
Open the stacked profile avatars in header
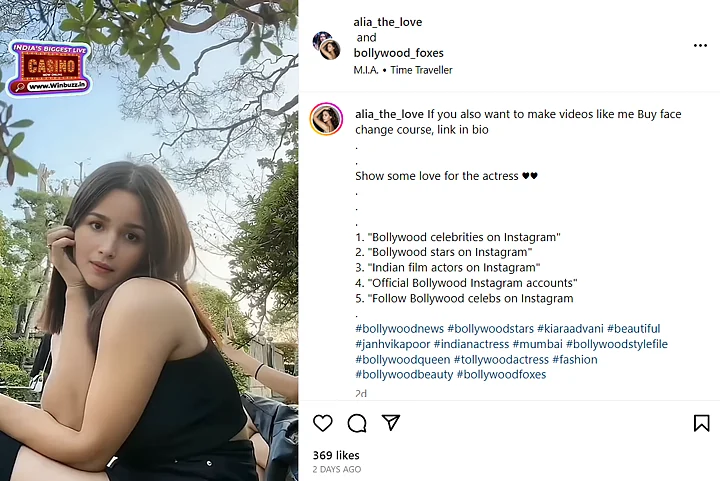pos(327,45)
